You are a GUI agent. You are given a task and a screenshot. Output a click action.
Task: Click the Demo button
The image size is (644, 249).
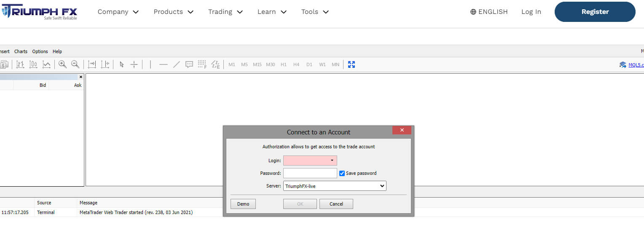pyautogui.click(x=243, y=204)
